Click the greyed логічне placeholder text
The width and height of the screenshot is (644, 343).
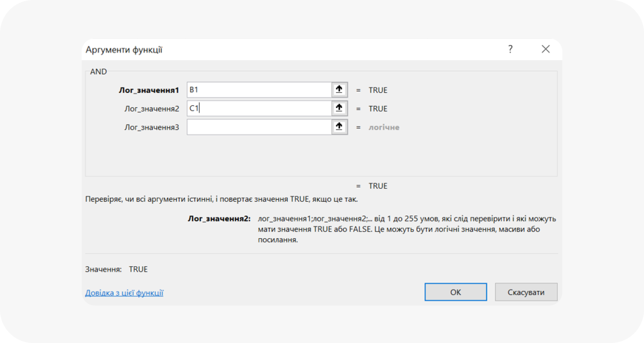point(384,127)
